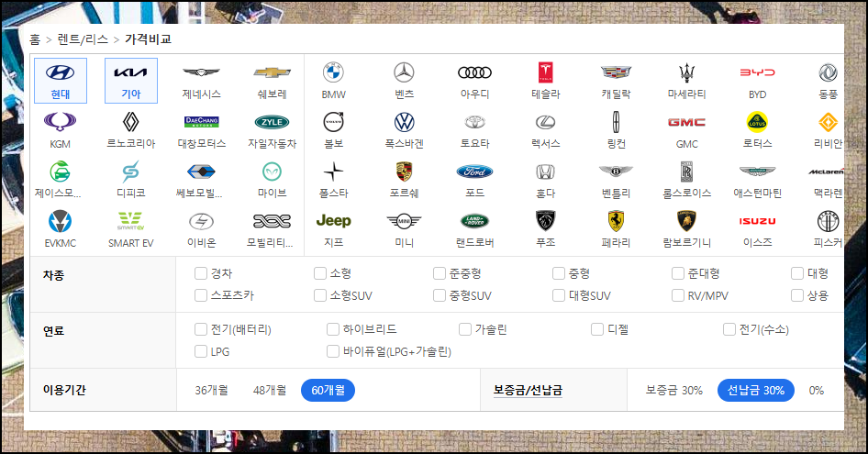
Task: Enable the 전기(배터리) fuel checkbox
Action: pos(200,329)
